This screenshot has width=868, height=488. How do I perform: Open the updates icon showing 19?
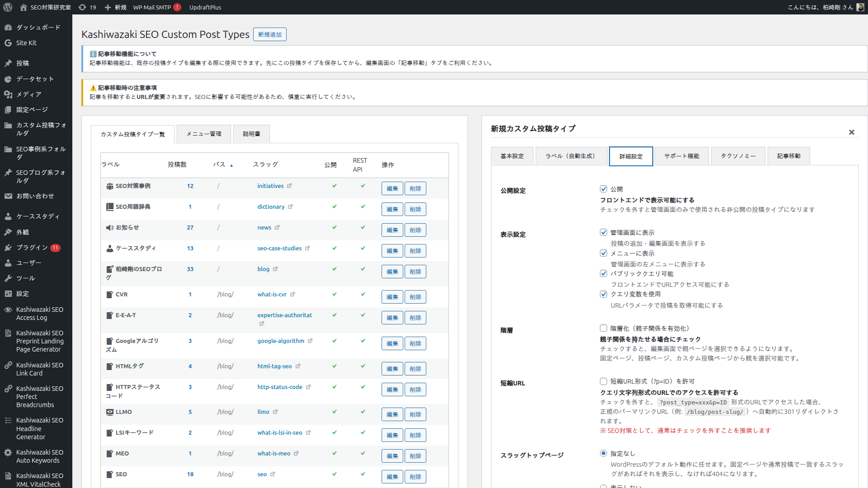pyautogui.click(x=82, y=7)
